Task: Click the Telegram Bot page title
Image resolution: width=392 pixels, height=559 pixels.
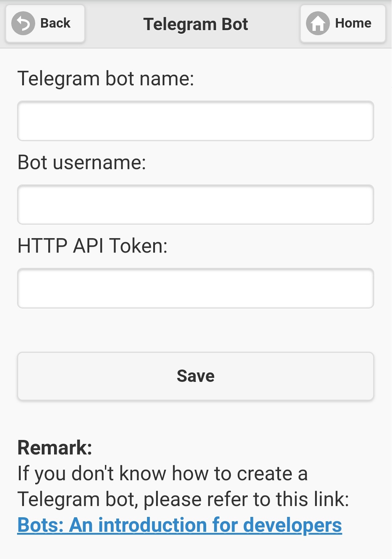Action: [196, 24]
